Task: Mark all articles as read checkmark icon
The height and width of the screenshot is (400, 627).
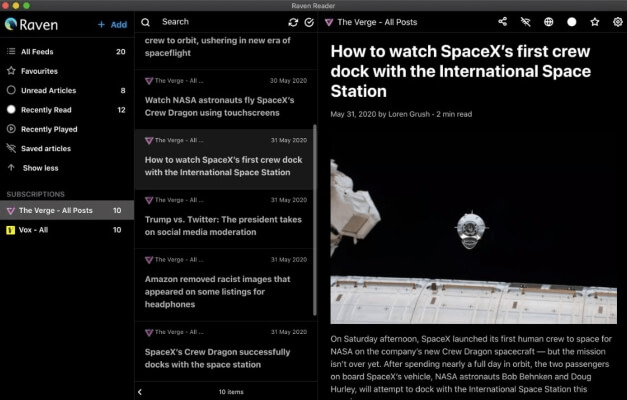Action: click(309, 22)
